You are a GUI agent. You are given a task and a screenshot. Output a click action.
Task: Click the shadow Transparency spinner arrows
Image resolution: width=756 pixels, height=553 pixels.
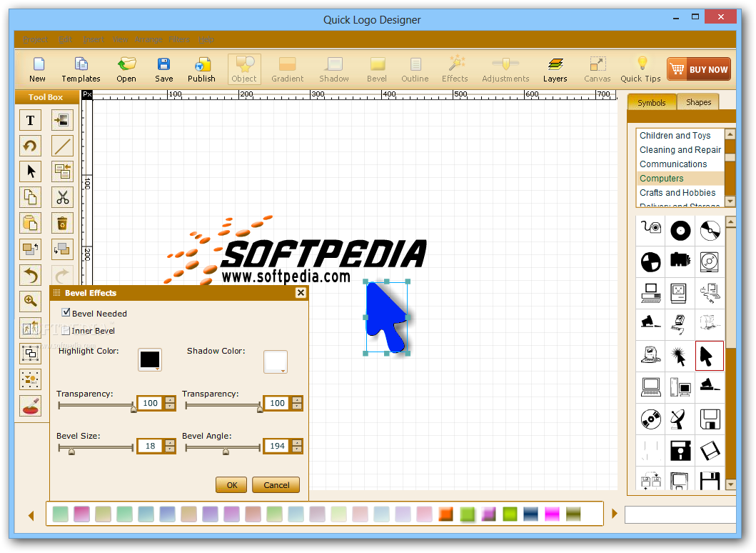tap(297, 403)
